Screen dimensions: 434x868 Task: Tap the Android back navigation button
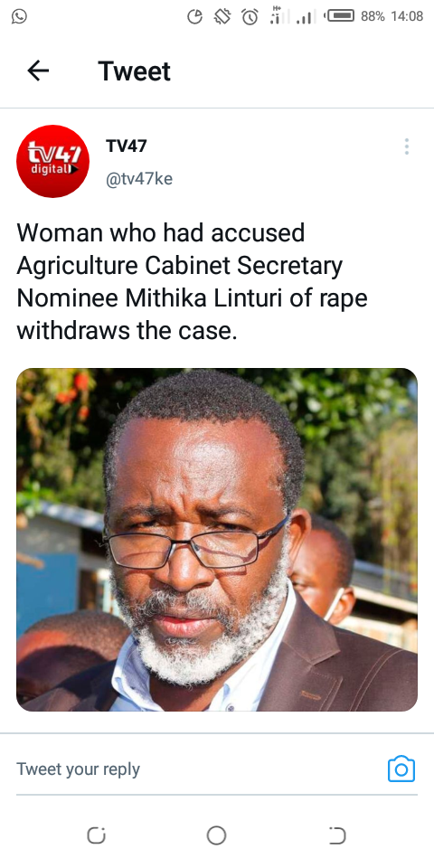click(336, 835)
